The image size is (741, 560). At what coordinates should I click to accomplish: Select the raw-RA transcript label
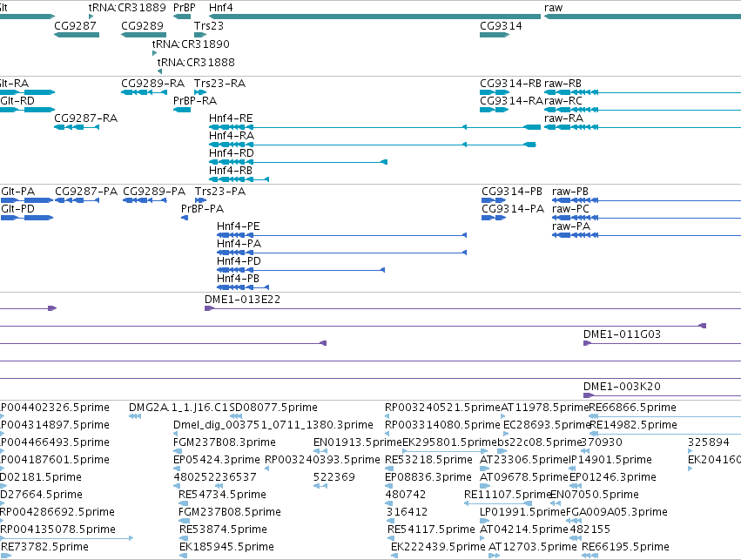tap(563, 118)
